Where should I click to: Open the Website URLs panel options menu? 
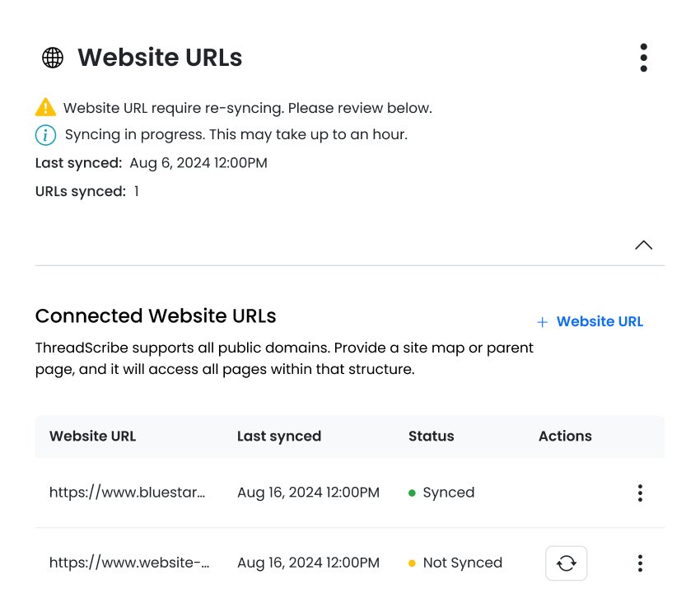[x=643, y=58]
